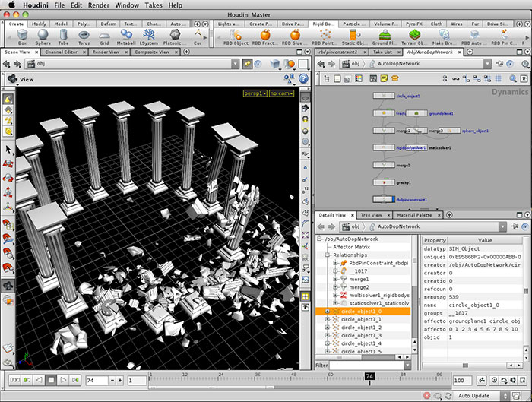Jump to the first frame button

point(14,380)
